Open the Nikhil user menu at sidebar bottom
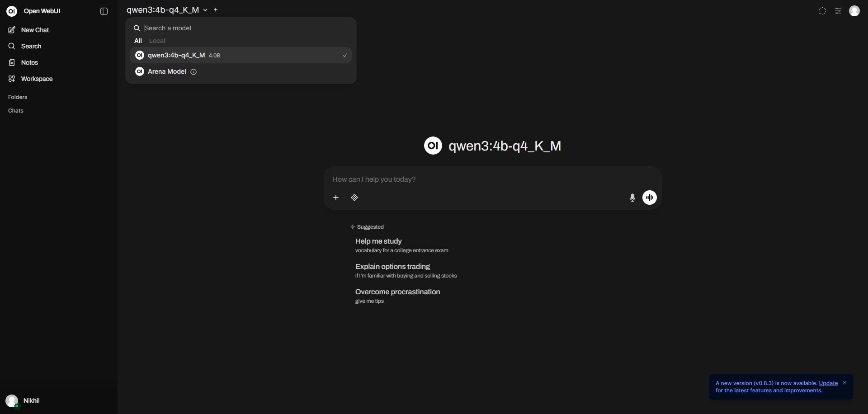 click(x=58, y=400)
